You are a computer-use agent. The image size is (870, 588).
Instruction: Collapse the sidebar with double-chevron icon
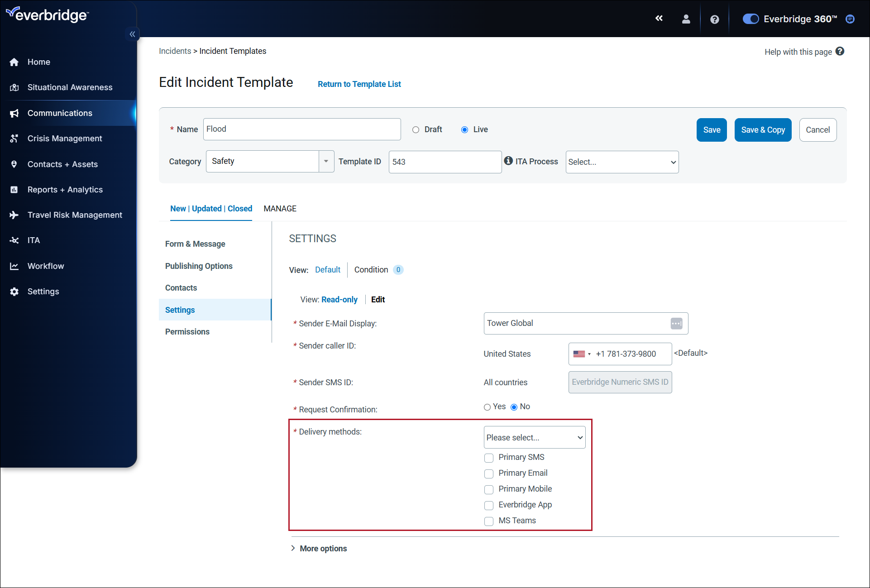click(x=132, y=34)
